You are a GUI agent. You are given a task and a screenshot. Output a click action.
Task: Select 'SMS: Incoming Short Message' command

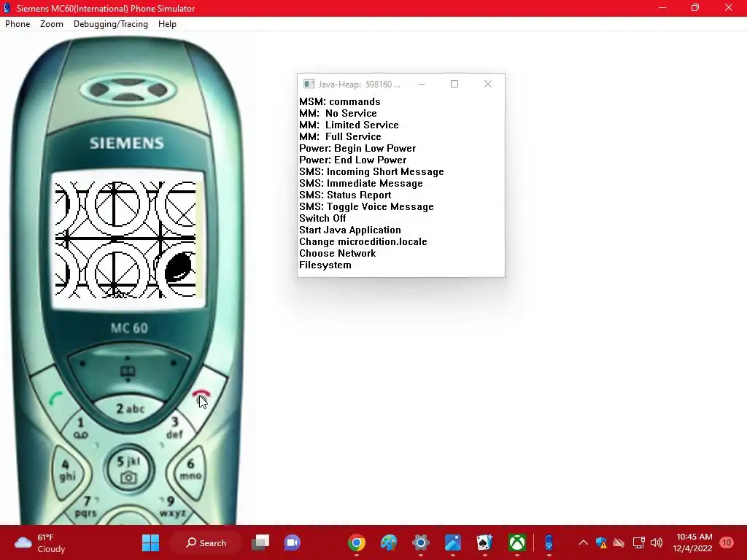click(x=371, y=171)
